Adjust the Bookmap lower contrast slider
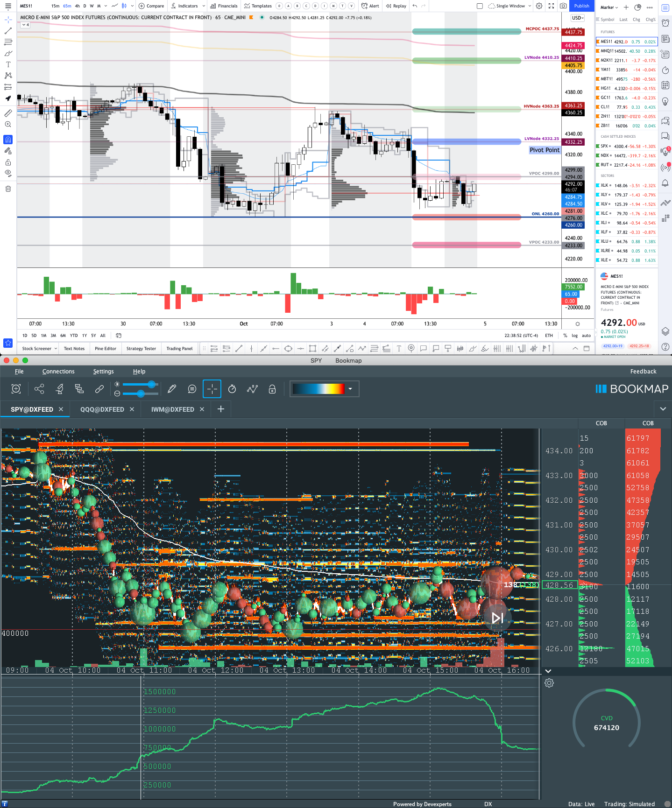 (141, 393)
